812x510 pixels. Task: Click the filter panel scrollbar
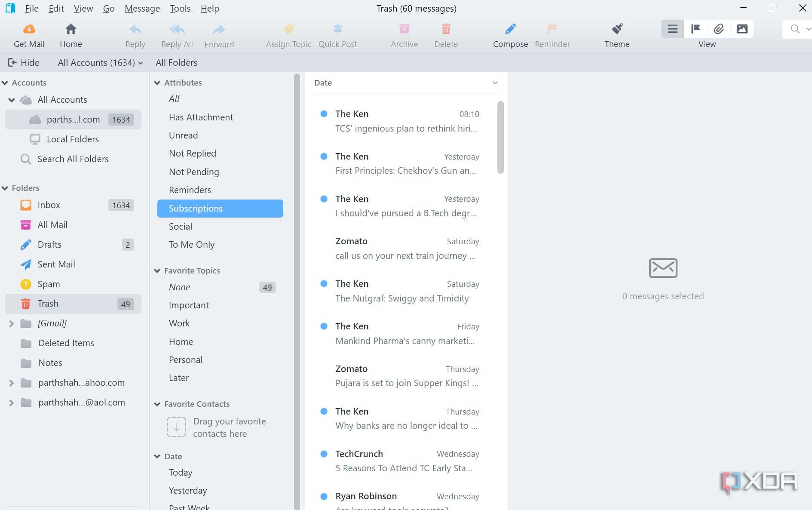[x=297, y=292]
